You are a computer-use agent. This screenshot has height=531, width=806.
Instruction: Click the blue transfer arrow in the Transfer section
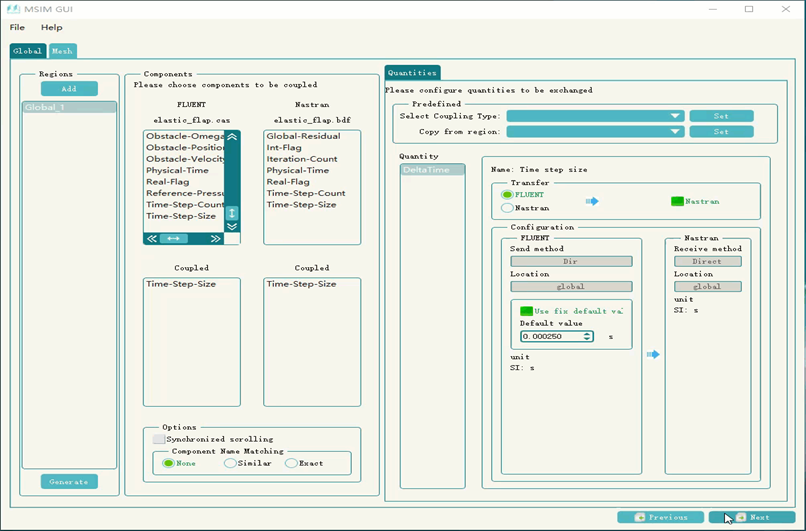pyautogui.click(x=592, y=201)
